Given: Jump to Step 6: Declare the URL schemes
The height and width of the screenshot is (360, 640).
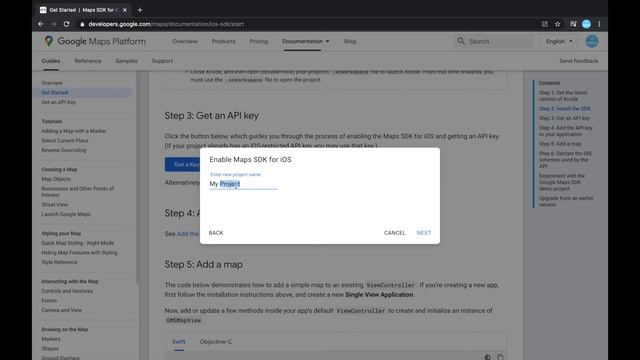Looking at the screenshot, I should (x=566, y=160).
